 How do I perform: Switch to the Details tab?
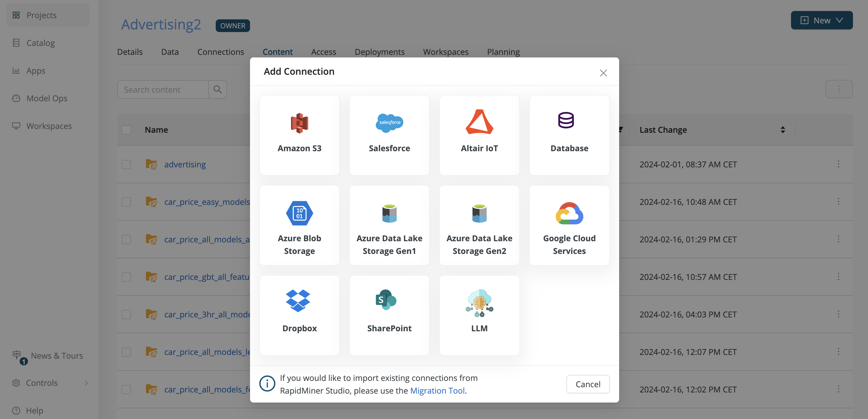130,52
